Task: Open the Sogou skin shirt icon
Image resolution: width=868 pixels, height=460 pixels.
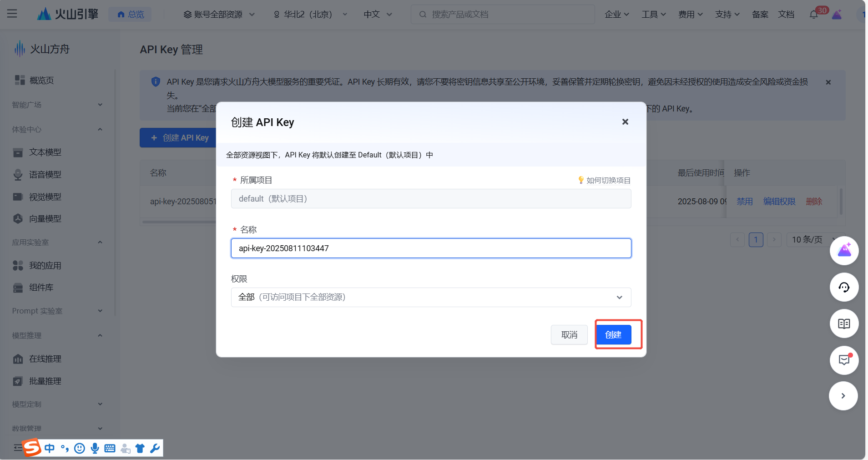Action: (x=140, y=449)
